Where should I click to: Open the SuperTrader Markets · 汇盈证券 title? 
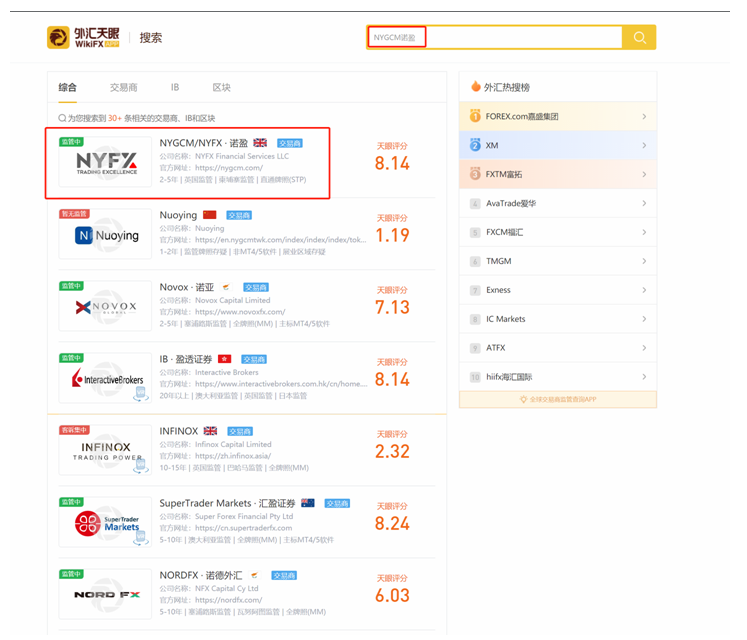[227, 503]
